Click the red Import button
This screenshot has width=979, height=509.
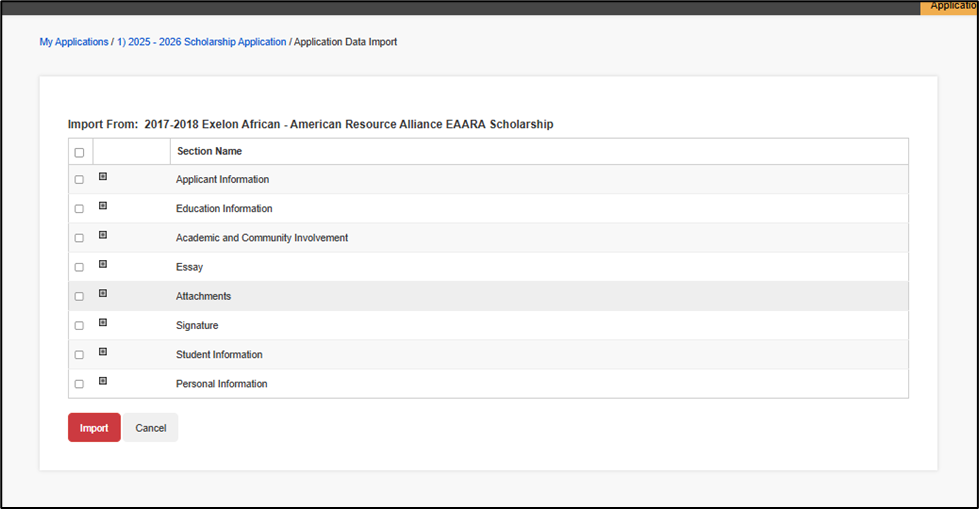coord(94,428)
